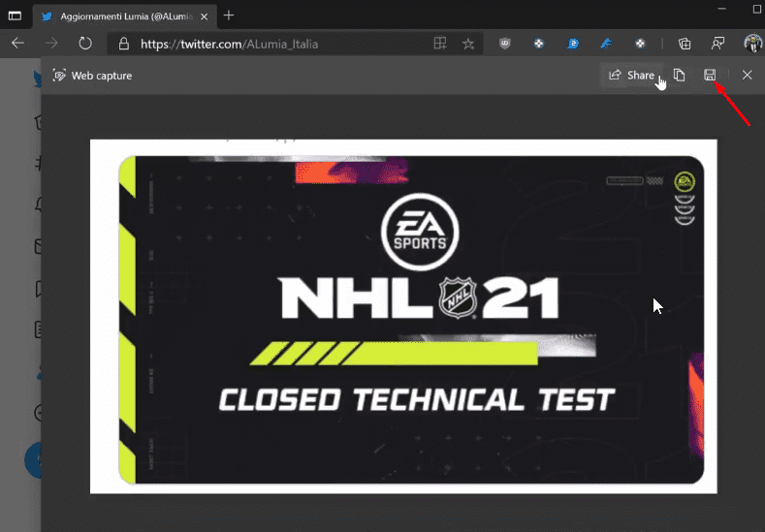Save the web capture image
The width and height of the screenshot is (765, 532).
710,75
